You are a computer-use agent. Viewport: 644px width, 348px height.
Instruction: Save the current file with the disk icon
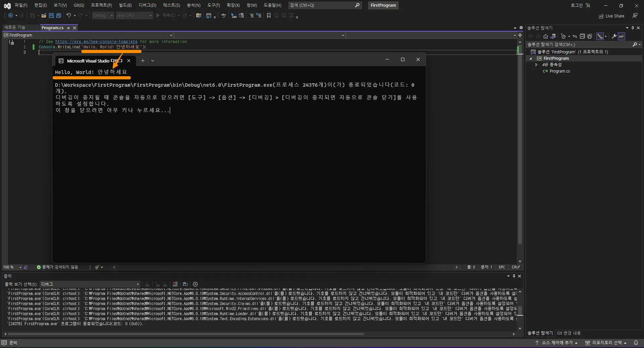point(51,15)
